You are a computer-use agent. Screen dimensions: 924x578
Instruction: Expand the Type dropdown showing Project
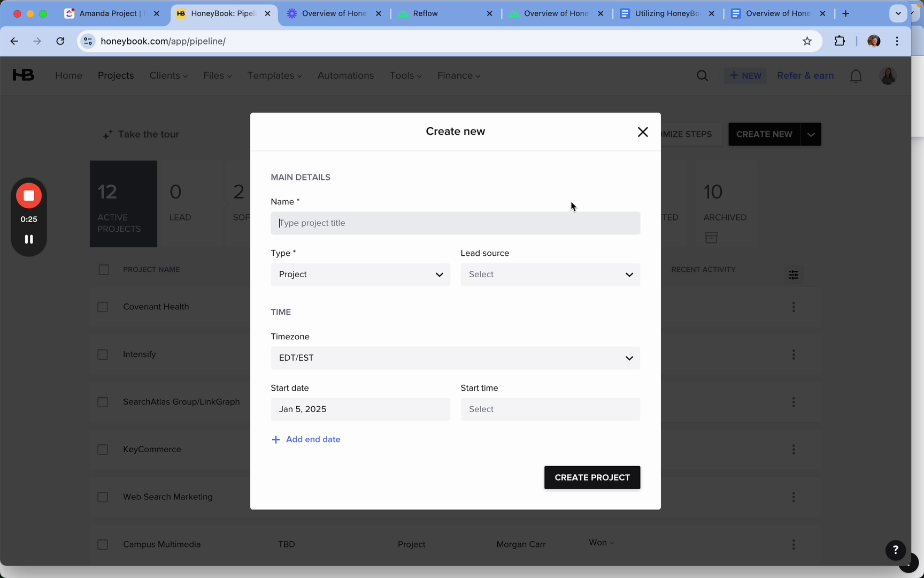(360, 275)
